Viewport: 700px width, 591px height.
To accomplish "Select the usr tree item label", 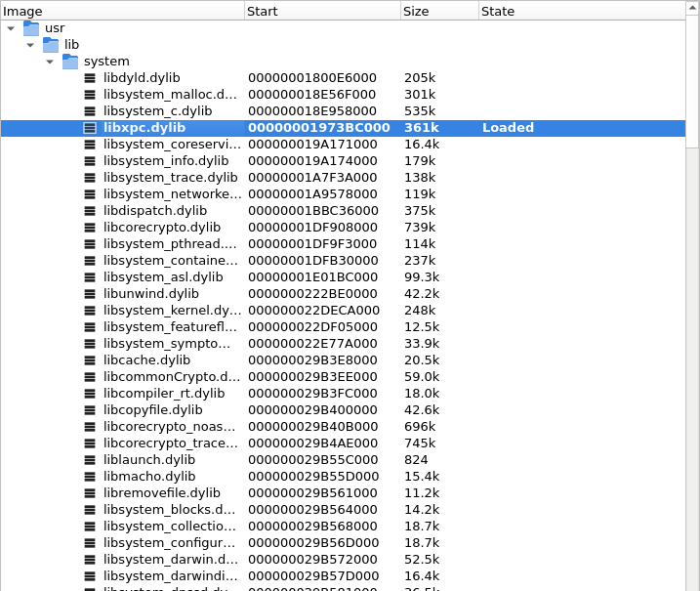I will point(55,28).
